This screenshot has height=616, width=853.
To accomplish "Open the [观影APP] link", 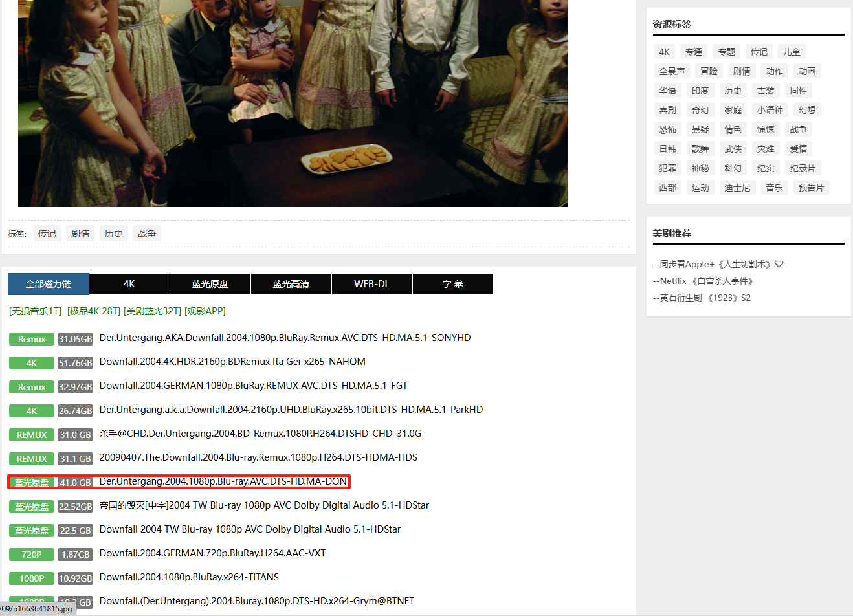I will pyautogui.click(x=205, y=311).
